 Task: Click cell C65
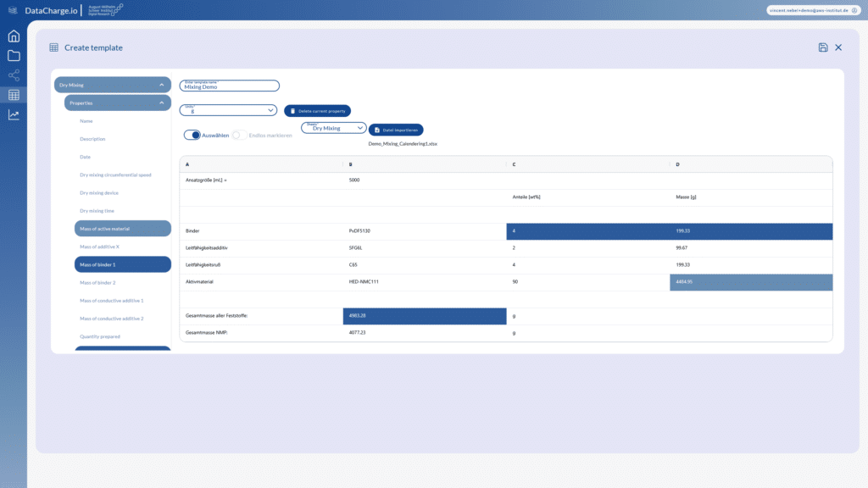pos(425,265)
